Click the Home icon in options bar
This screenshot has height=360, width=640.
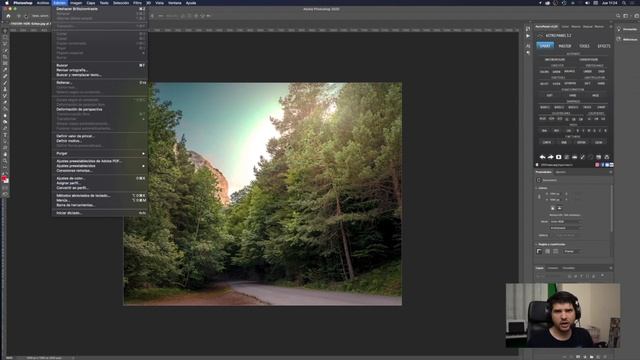tap(8, 16)
